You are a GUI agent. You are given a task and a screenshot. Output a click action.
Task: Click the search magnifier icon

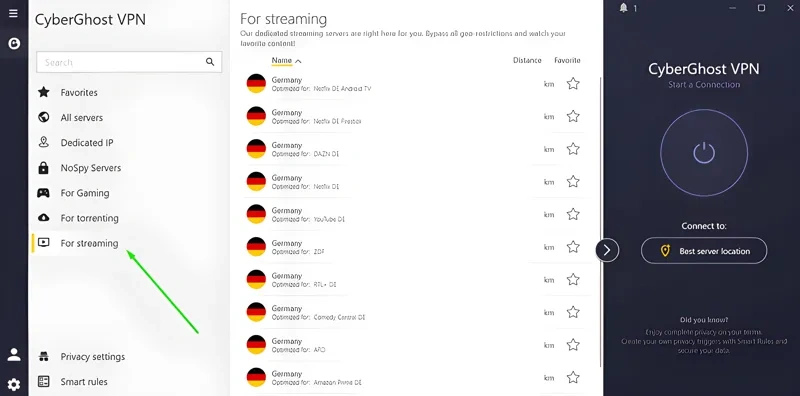(210, 62)
